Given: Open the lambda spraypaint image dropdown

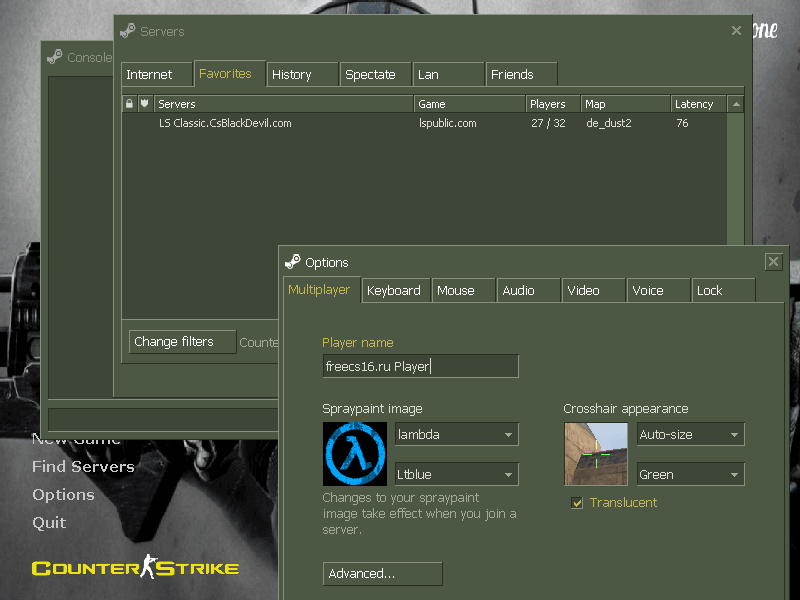Looking at the screenshot, I should (x=456, y=435).
